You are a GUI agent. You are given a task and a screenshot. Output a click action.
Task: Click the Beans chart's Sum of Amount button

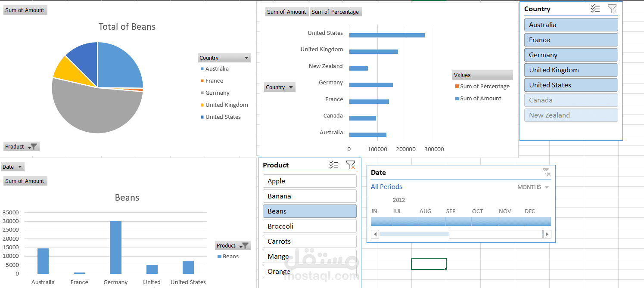[25, 181]
